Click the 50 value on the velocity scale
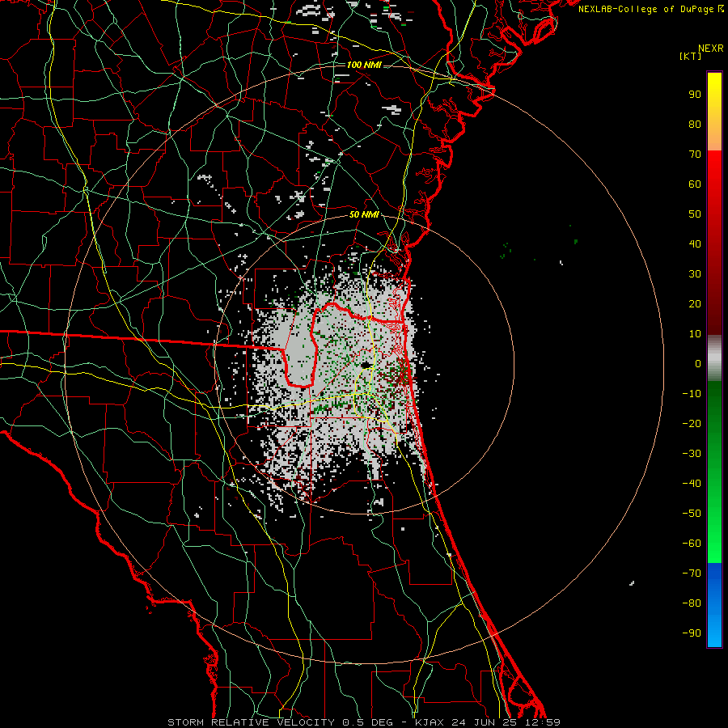This screenshot has height=728, width=728. pos(695,214)
